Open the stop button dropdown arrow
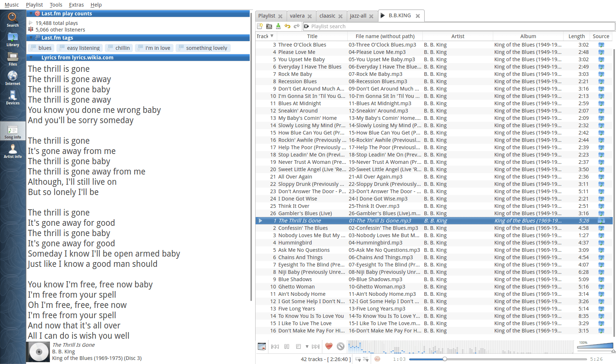 (307, 346)
